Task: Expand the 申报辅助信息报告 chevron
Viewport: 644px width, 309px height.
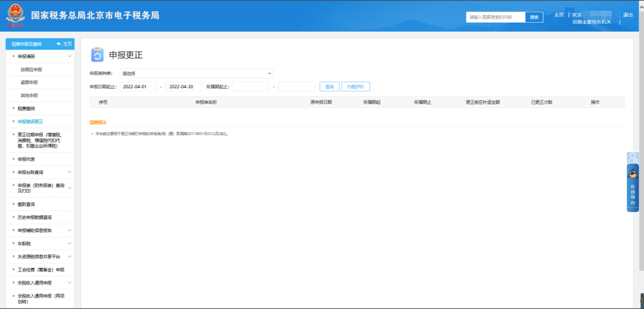Action: [69, 230]
